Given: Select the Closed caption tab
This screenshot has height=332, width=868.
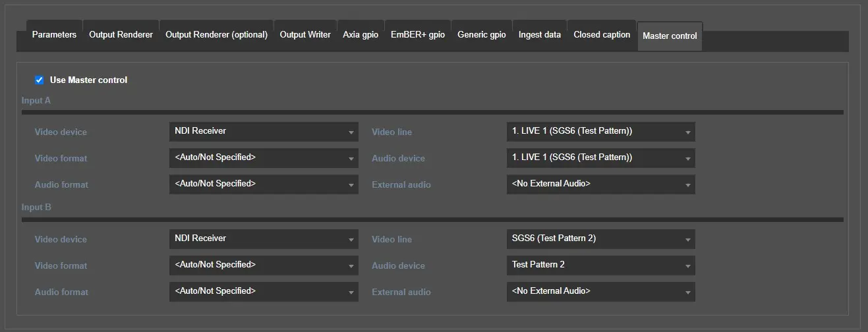Looking at the screenshot, I should pyautogui.click(x=602, y=35).
